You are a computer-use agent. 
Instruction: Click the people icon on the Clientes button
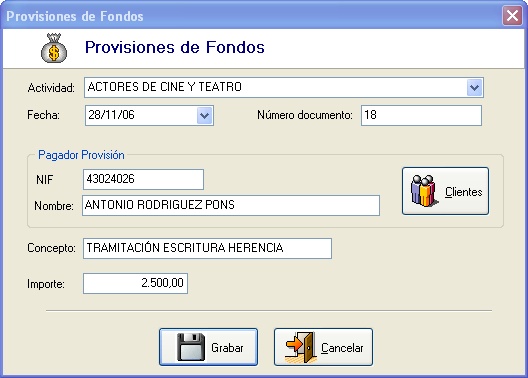coord(424,191)
